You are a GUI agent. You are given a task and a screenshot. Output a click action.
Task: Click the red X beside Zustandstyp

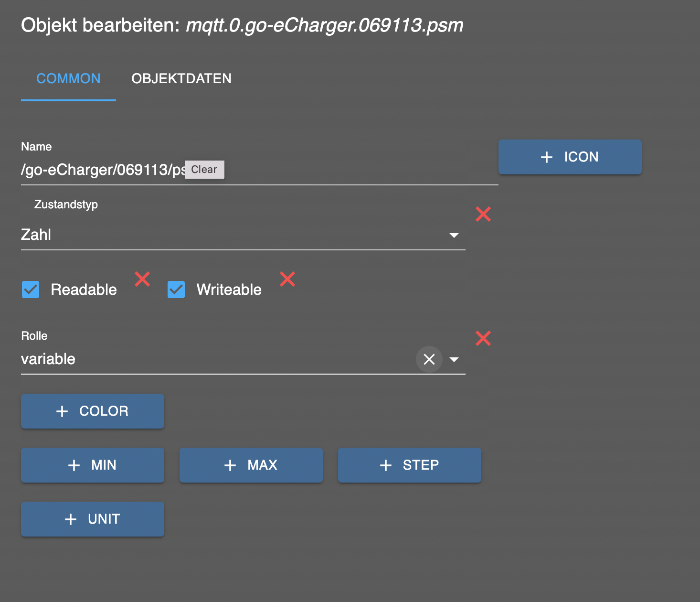tap(483, 214)
